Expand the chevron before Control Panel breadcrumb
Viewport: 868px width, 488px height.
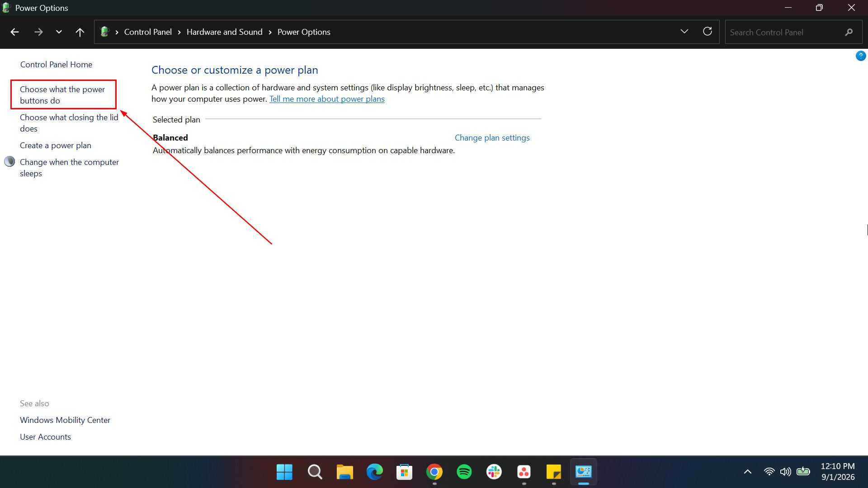point(117,32)
